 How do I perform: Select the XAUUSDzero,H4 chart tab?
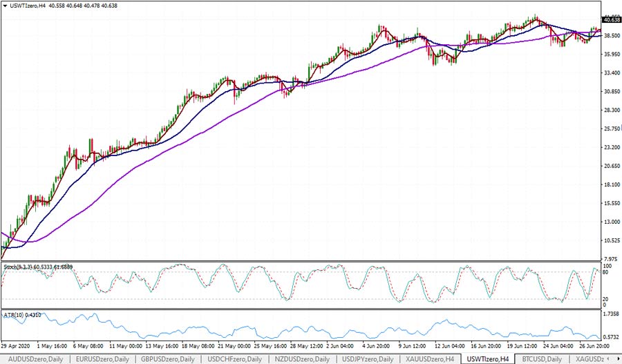click(x=431, y=359)
